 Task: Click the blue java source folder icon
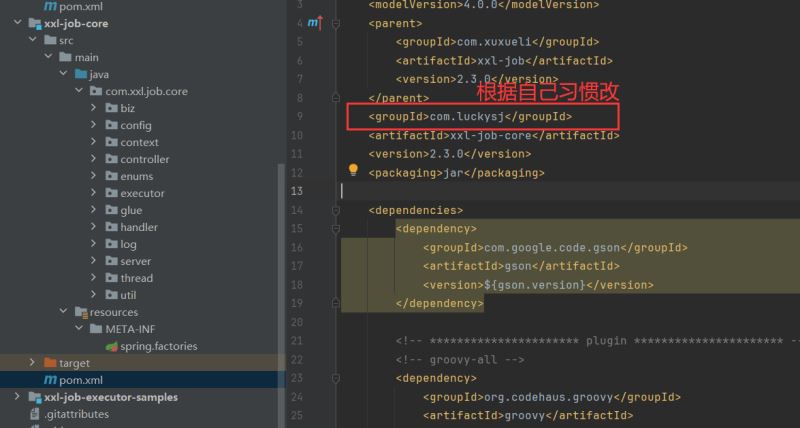tap(81, 74)
